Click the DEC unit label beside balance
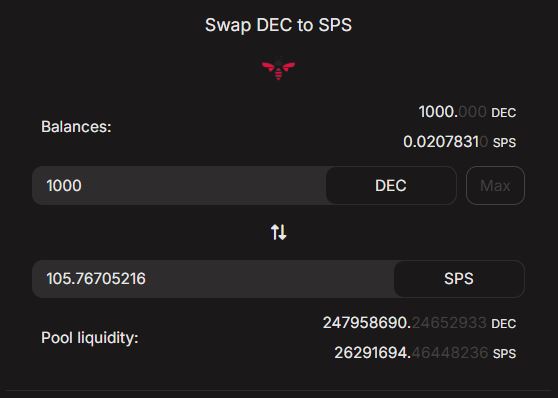Image resolution: width=558 pixels, height=398 pixels. 504,113
